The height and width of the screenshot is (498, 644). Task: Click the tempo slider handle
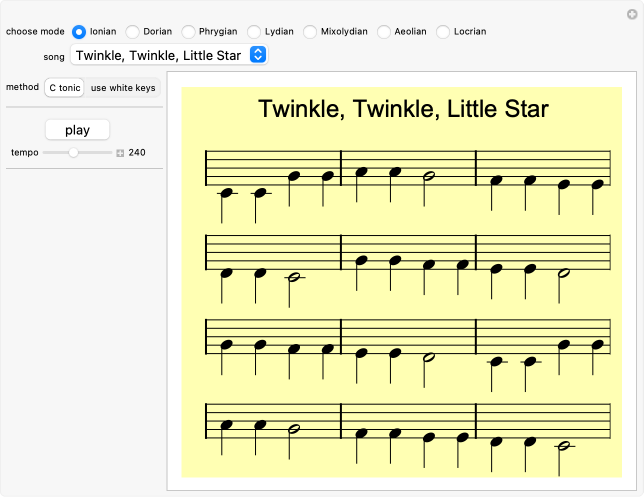73,153
